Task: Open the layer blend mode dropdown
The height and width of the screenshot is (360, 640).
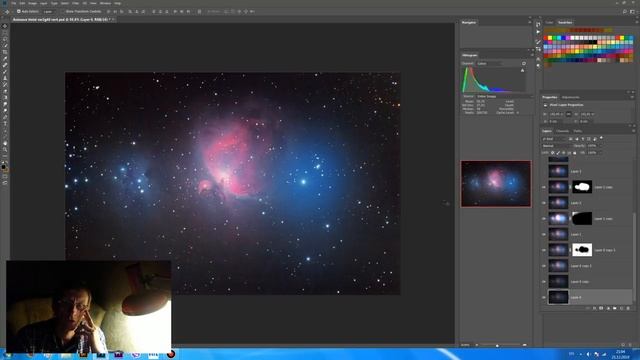Action: tap(557, 146)
